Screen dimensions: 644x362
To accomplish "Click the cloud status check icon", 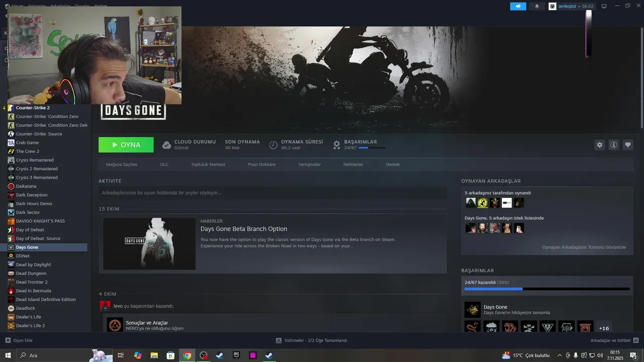I will 167,145.
